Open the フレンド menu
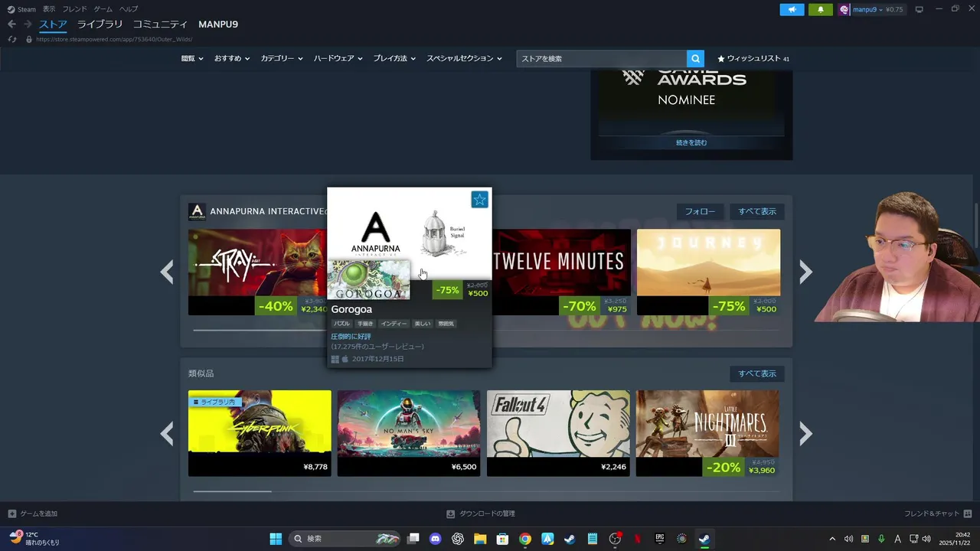The height and width of the screenshot is (551, 980). coord(74,9)
